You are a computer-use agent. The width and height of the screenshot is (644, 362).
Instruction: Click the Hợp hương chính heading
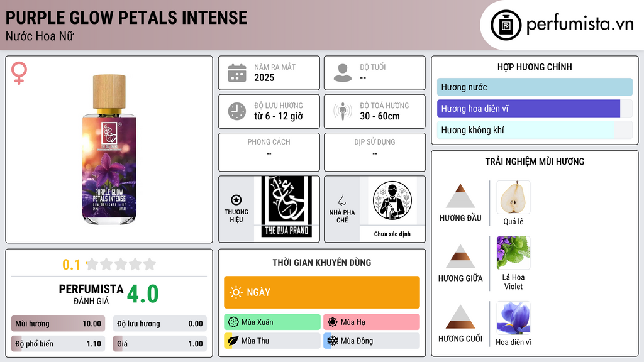[535, 67]
